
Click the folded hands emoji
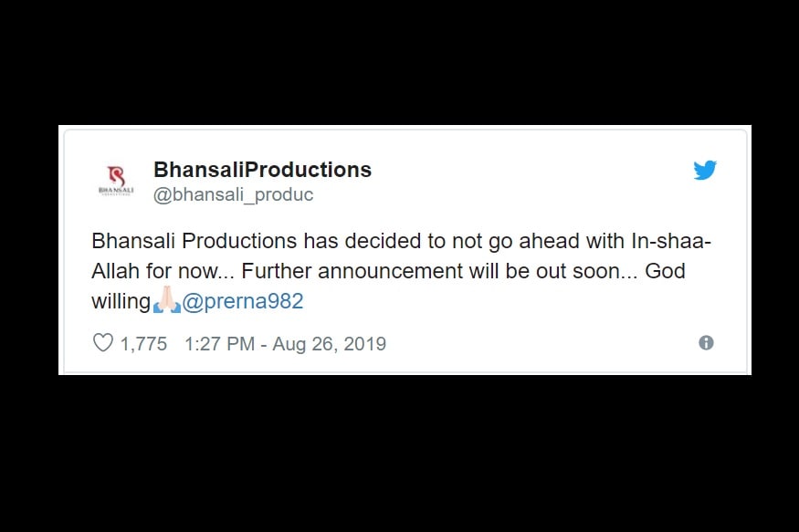(x=166, y=300)
